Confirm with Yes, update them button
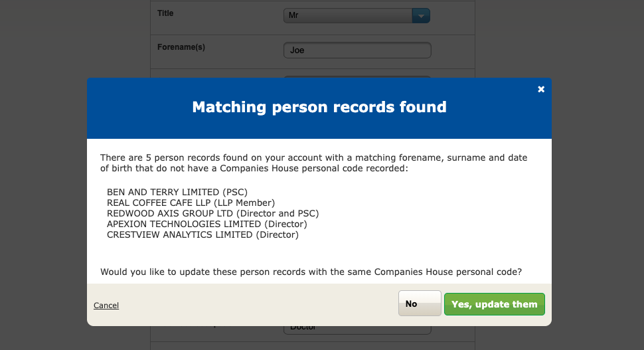 click(x=495, y=304)
